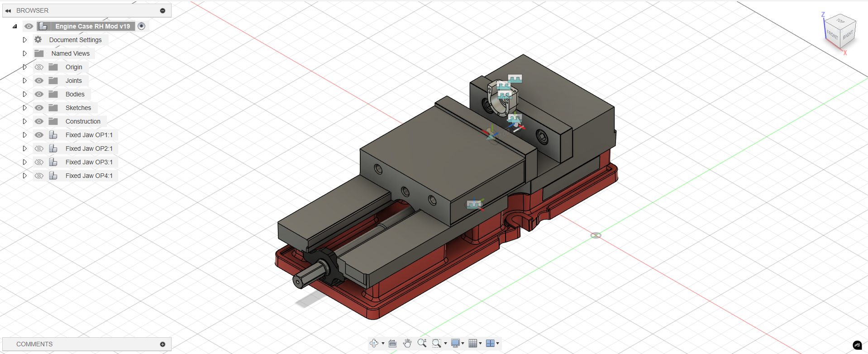Select the Engine Case RH Mod v19 label

93,26
